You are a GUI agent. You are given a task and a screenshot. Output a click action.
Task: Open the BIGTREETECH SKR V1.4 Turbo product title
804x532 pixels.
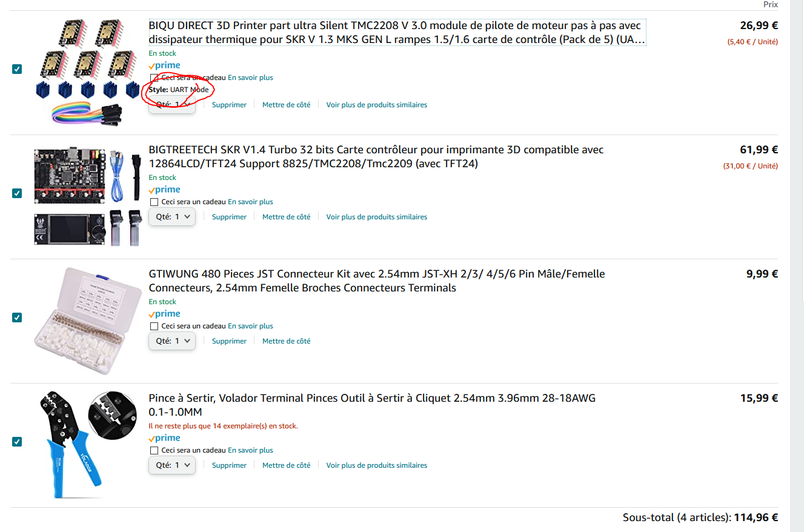(376, 157)
